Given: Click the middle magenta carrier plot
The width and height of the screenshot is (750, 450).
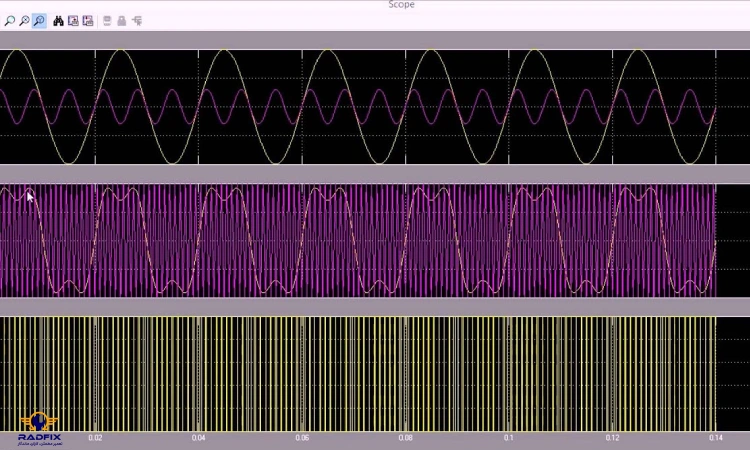Looking at the screenshot, I should [x=358, y=240].
